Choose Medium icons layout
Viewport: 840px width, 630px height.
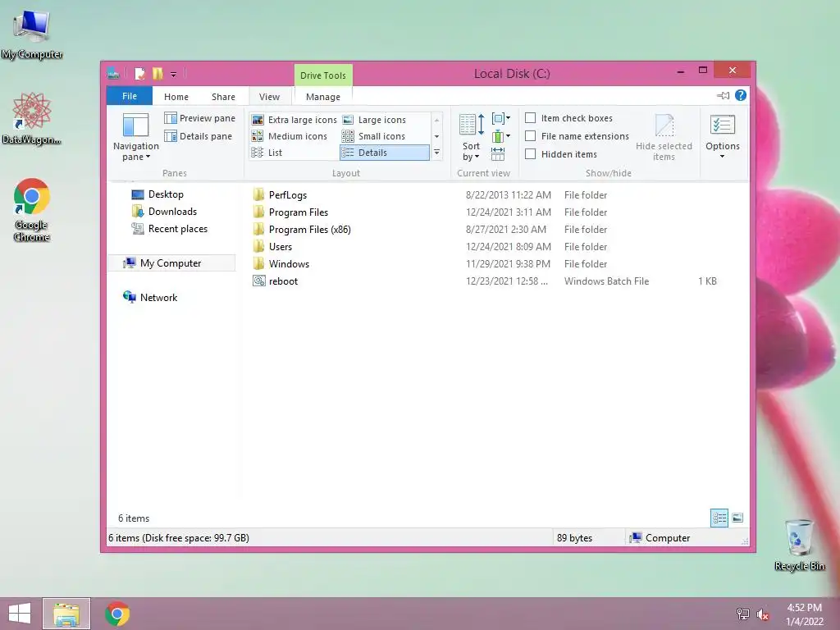[290, 136]
